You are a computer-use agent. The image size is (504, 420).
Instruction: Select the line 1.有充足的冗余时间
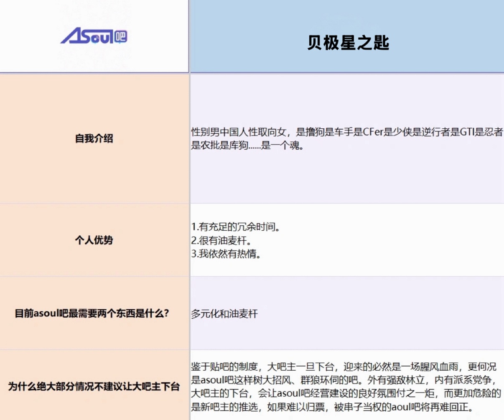coord(236,227)
